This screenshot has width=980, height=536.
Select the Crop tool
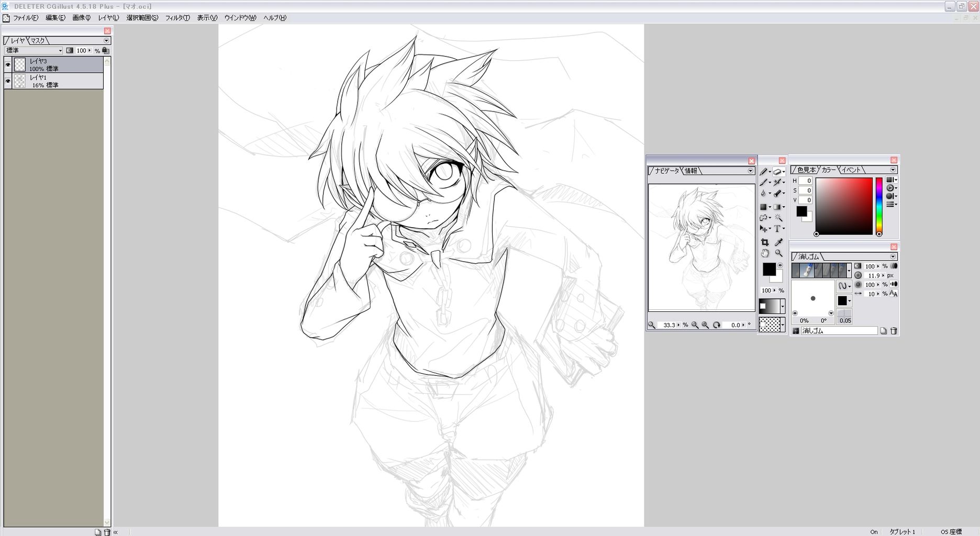click(764, 242)
